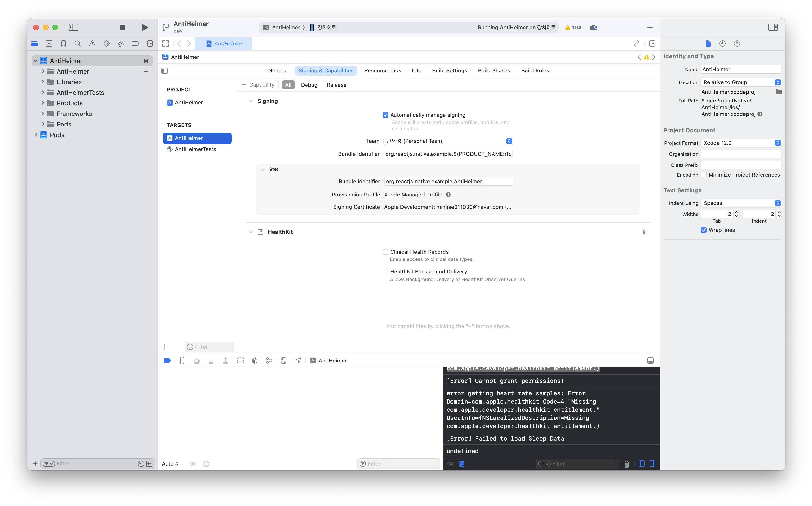Open the Project Format dropdown
The height and width of the screenshot is (506, 812).
pyautogui.click(x=741, y=143)
